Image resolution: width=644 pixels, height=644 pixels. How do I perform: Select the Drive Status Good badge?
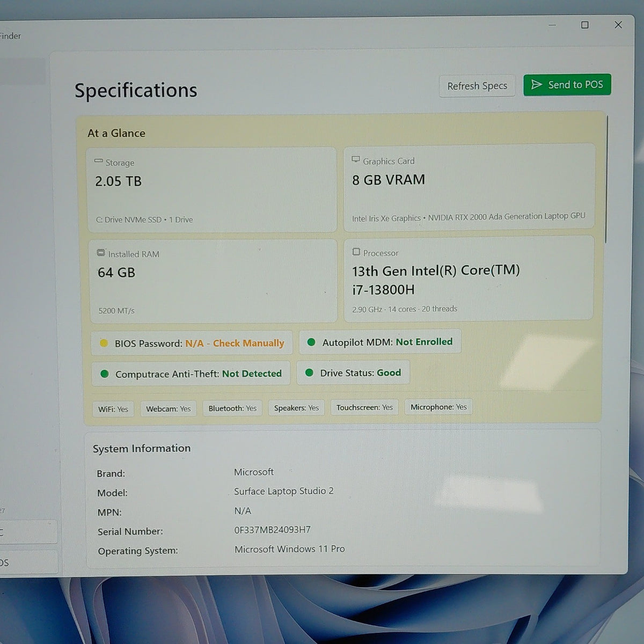pyautogui.click(x=353, y=372)
